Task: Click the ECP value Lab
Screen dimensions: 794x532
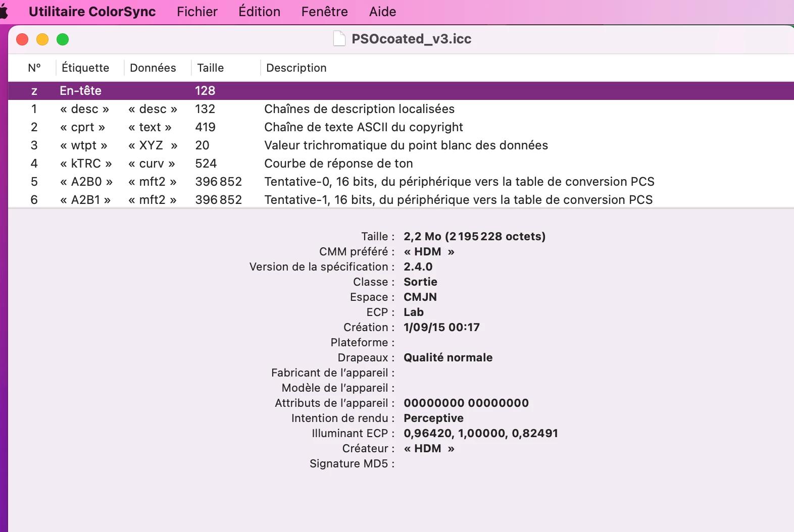Action: [x=414, y=312]
